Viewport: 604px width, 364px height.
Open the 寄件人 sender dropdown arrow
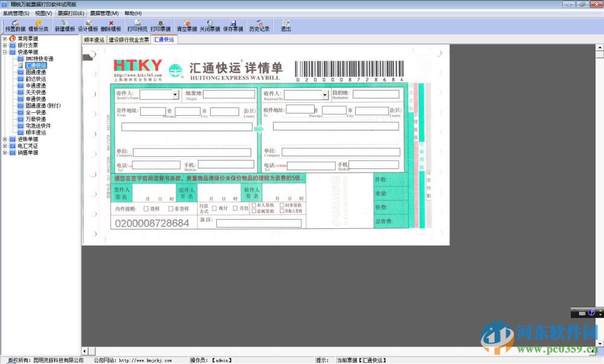click(175, 94)
